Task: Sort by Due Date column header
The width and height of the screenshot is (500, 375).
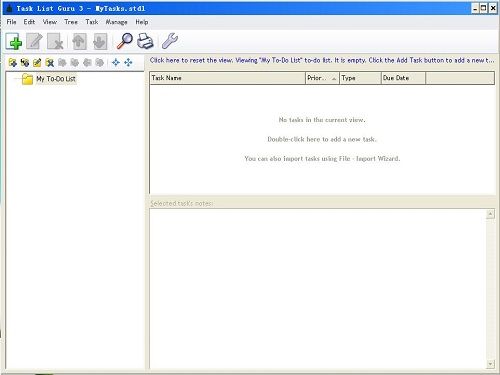Action: (403, 78)
